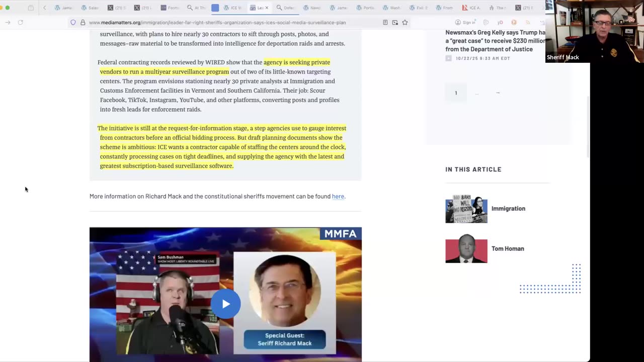Image resolution: width=644 pixels, height=362 pixels.
Task: Toggle reader view icon in address bar
Action: pos(385,22)
